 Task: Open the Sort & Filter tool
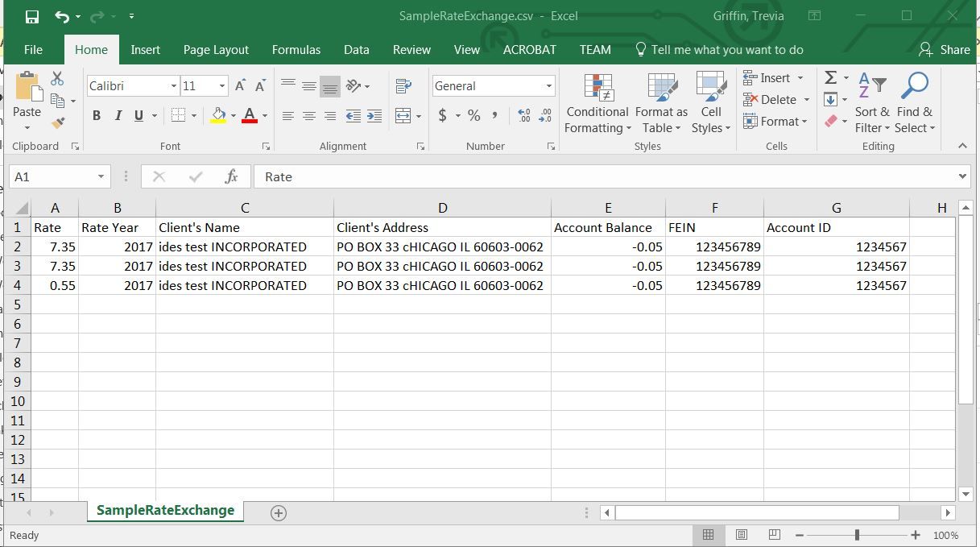pyautogui.click(x=872, y=104)
